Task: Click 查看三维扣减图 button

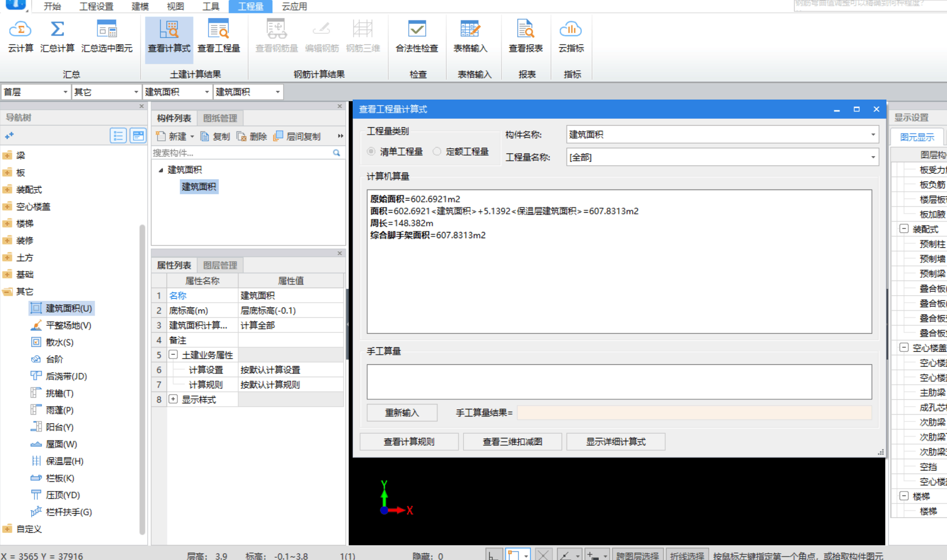Action: pyautogui.click(x=512, y=442)
